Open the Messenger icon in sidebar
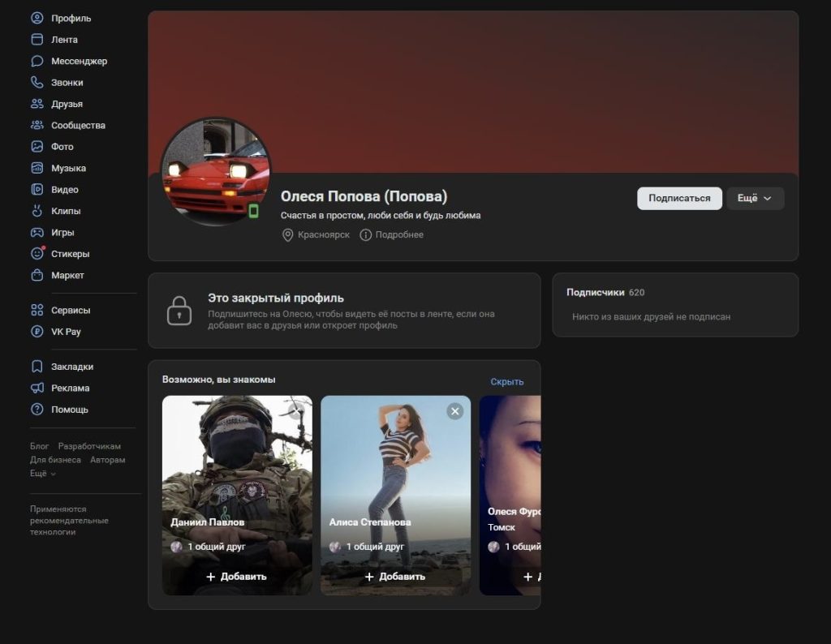Viewport: 831px width, 644px height. click(x=37, y=61)
